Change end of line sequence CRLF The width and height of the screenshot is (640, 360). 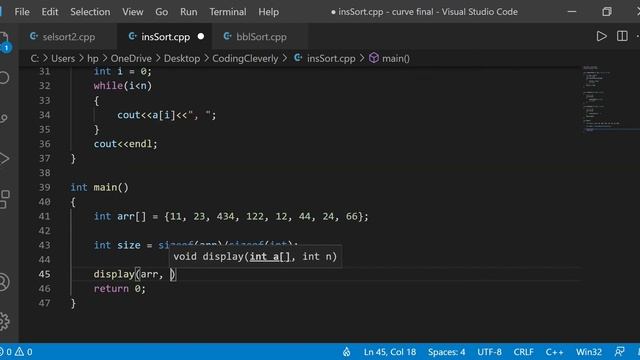tap(524, 352)
